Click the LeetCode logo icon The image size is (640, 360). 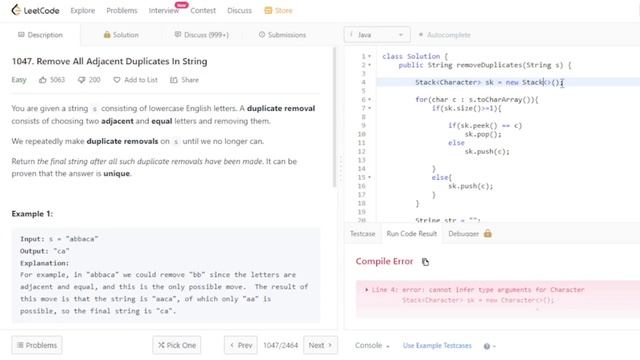[16, 10]
